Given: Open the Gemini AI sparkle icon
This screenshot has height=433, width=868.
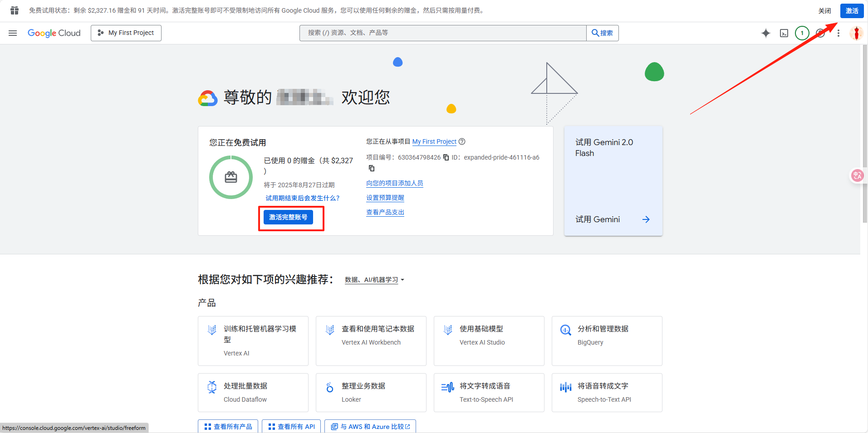Looking at the screenshot, I should 766,33.
